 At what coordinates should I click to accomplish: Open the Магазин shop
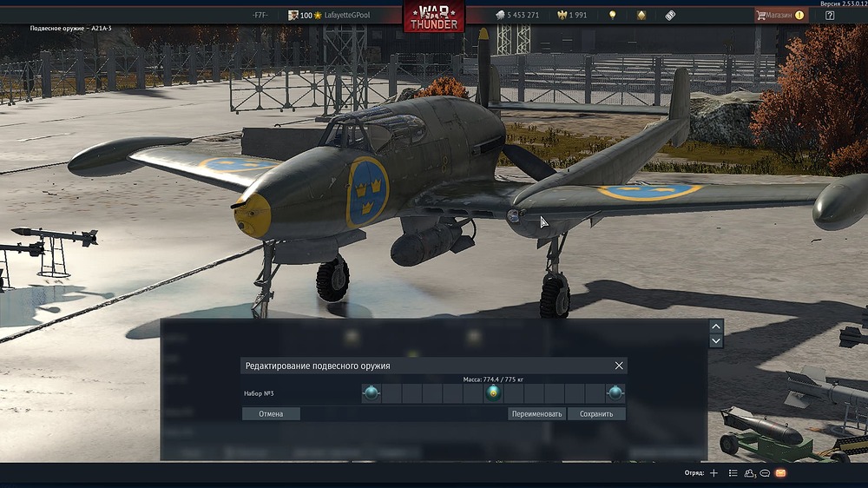click(779, 15)
